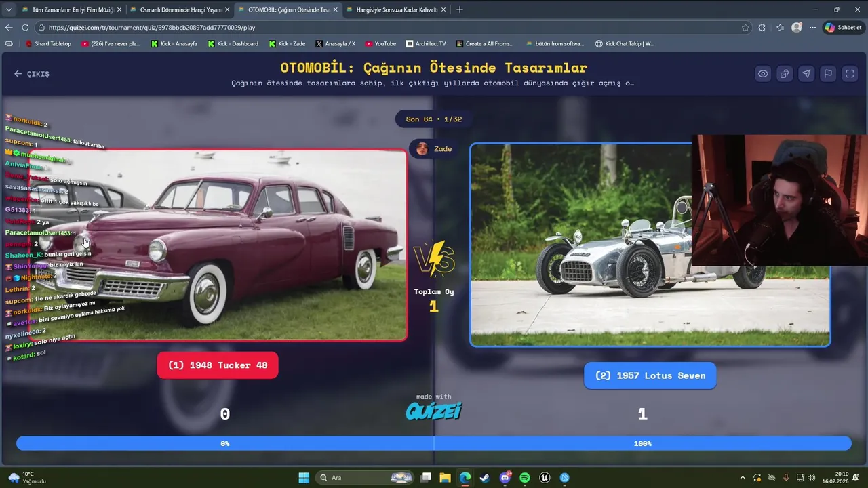Open Unreal Engine from taskbar

pyautogui.click(x=545, y=478)
